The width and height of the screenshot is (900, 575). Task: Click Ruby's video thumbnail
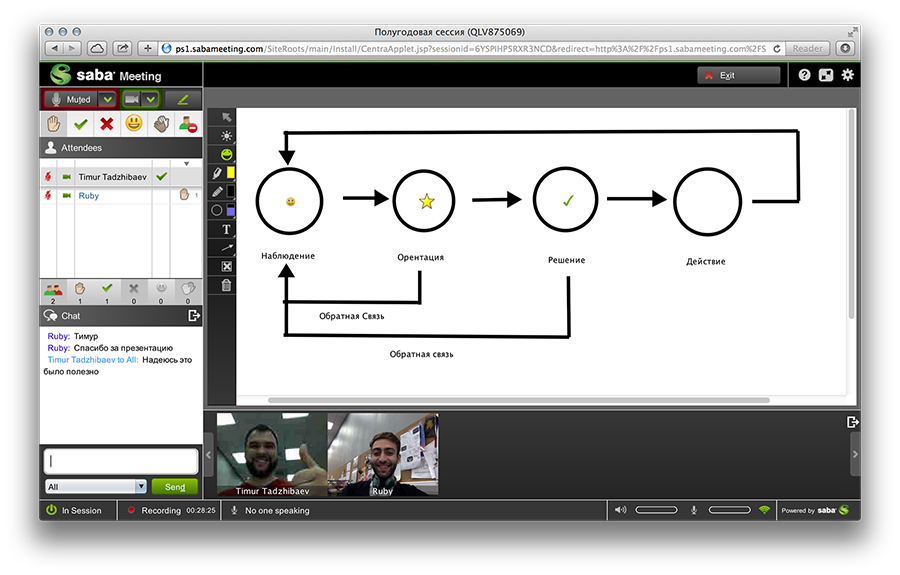click(x=383, y=454)
